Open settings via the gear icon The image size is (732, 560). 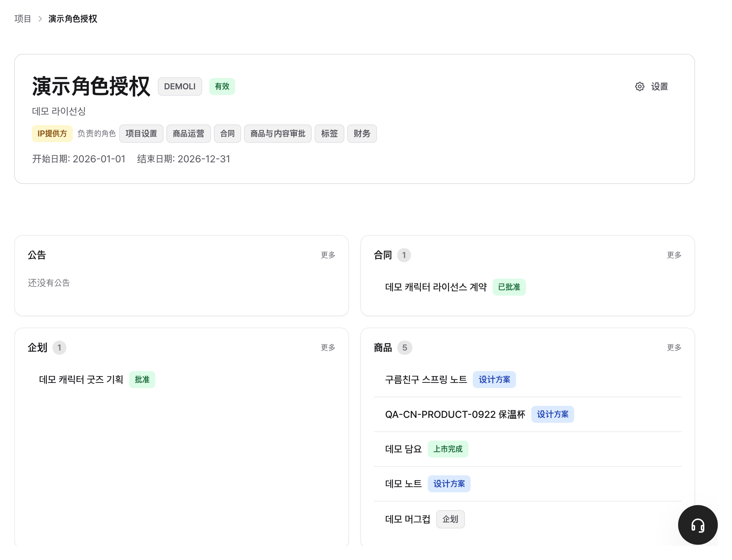[x=639, y=86]
